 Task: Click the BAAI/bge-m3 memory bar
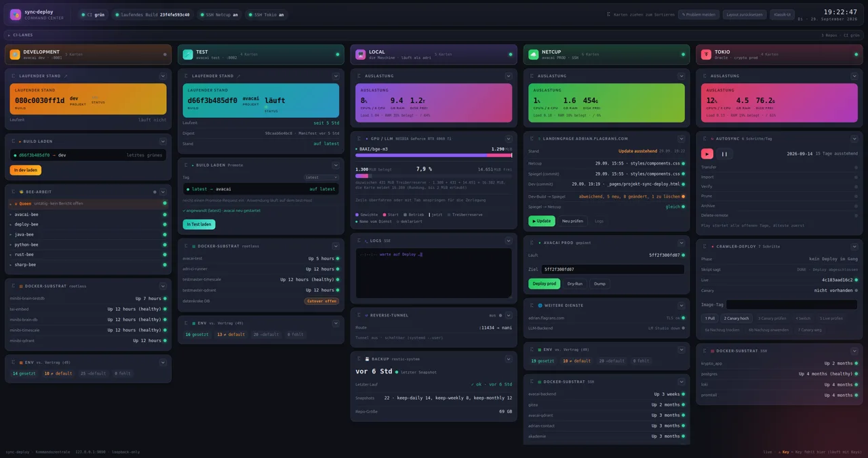pos(434,155)
